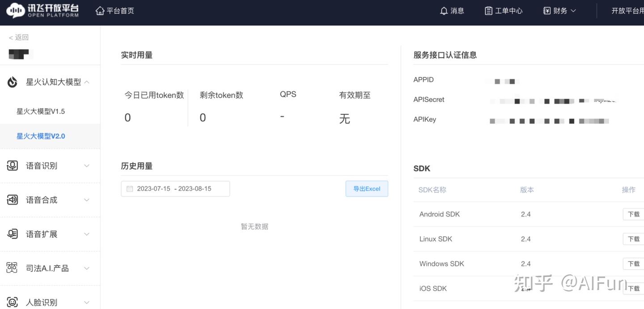Viewport: 644px width, 309px height.
Task: Click the blurred APISecret value
Action: pyautogui.click(x=553, y=101)
